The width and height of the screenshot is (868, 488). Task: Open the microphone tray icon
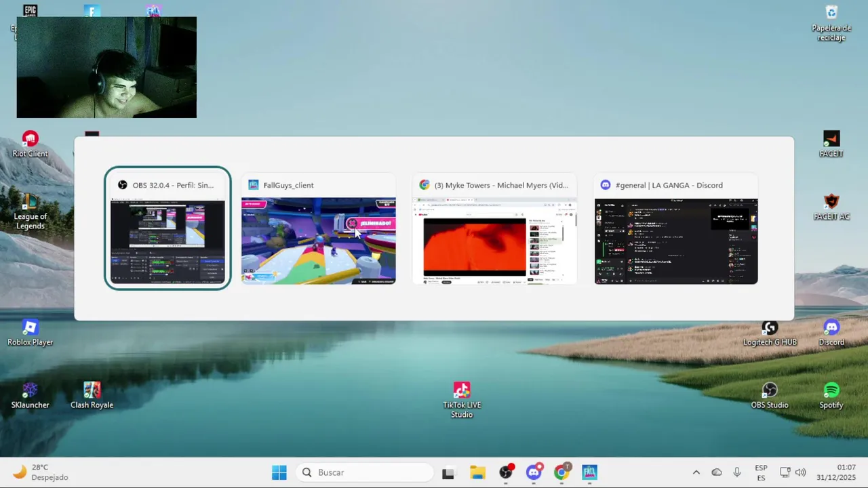[737, 472]
